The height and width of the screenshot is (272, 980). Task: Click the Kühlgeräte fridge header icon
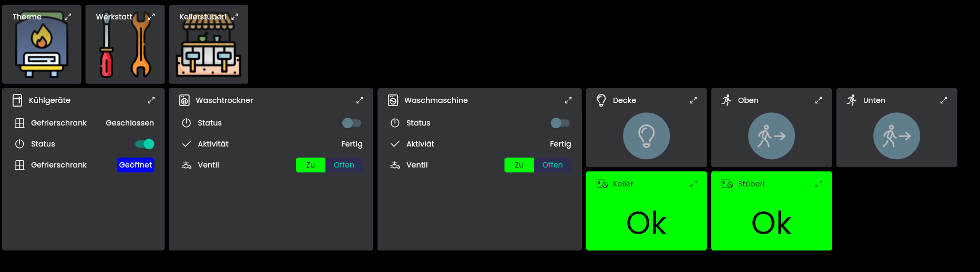pos(17,100)
